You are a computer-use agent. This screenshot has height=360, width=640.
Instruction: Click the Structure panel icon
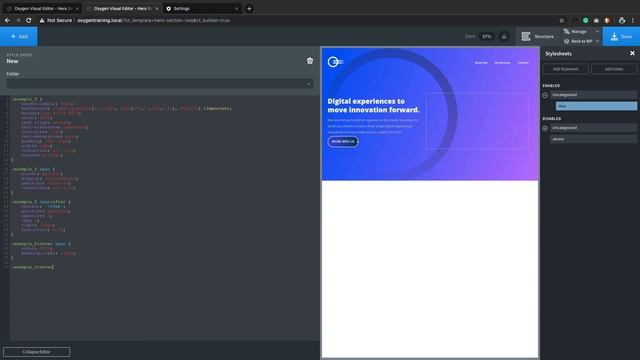pos(526,36)
